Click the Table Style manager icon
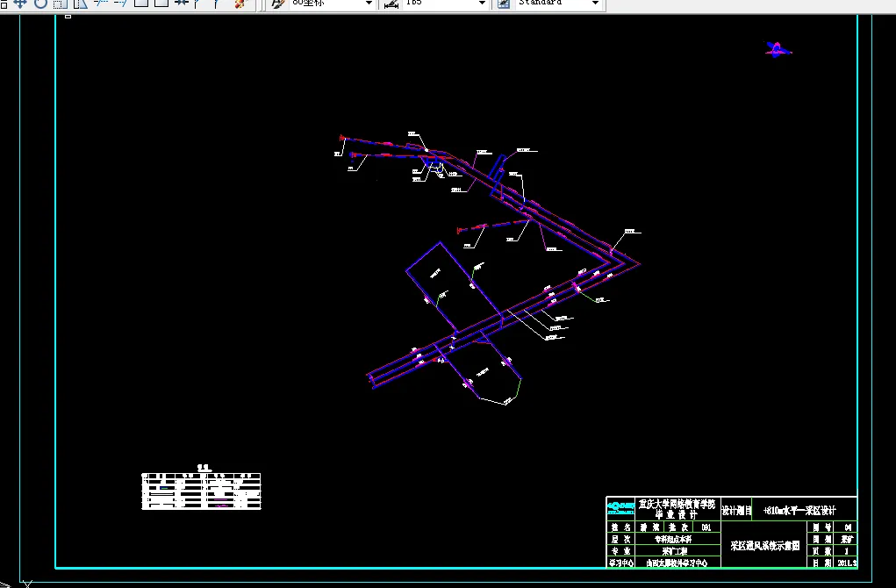Image resolution: width=896 pixels, height=588 pixels. point(504,4)
